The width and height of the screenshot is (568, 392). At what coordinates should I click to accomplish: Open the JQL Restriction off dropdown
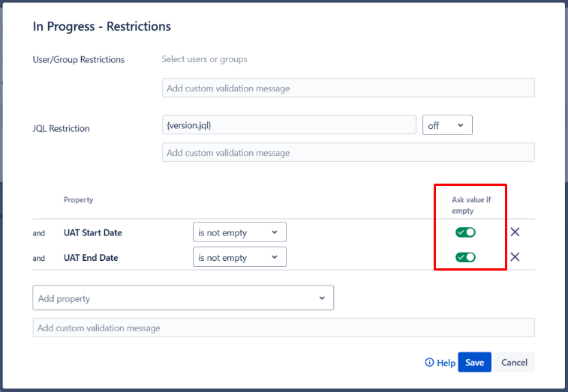point(447,125)
